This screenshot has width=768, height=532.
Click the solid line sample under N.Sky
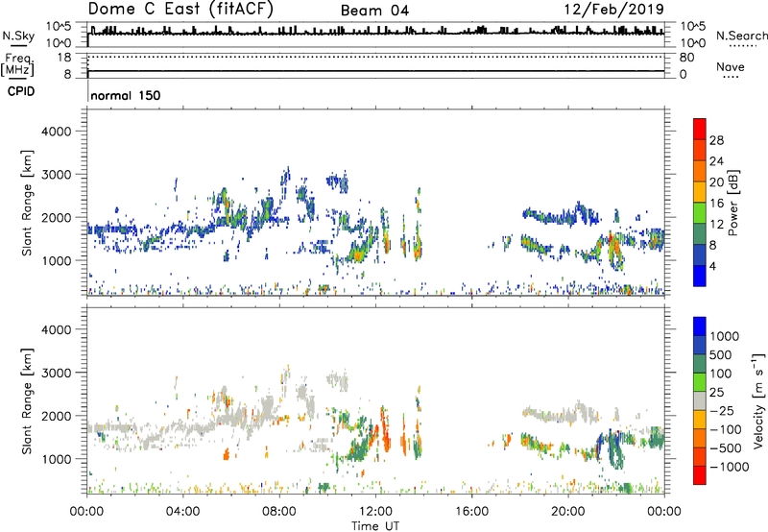(19, 46)
